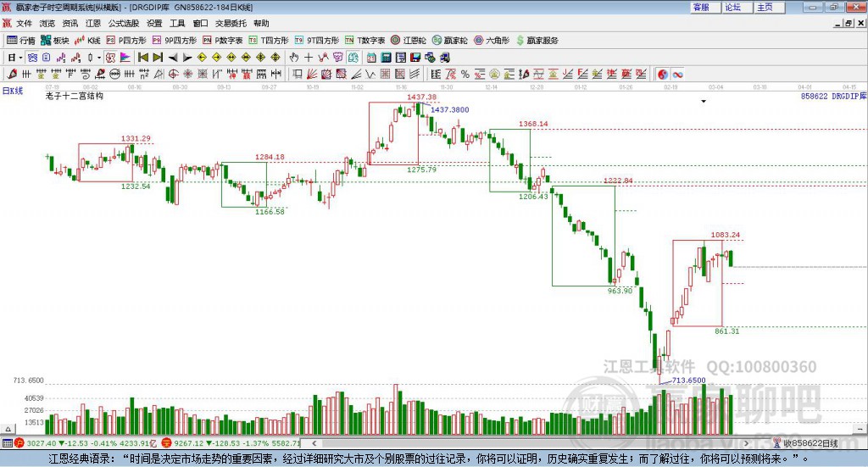Open the 9T四方形 tool
Image resolution: width=868 pixels, height=467 pixels.
point(317,41)
